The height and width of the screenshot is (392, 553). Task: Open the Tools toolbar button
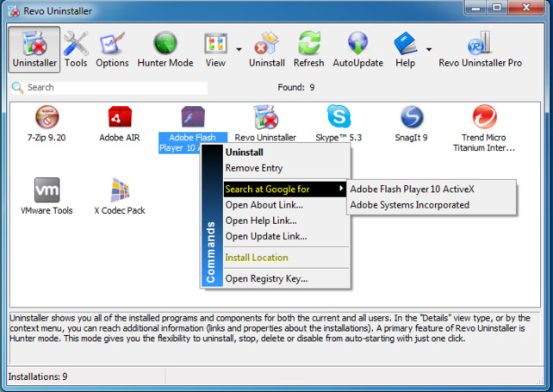(x=76, y=49)
